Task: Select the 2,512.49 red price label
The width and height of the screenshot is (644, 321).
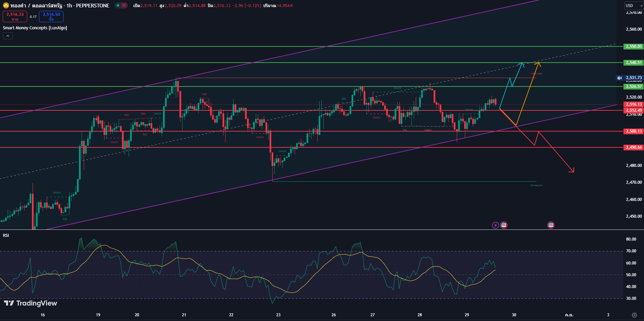Action: tap(634, 110)
